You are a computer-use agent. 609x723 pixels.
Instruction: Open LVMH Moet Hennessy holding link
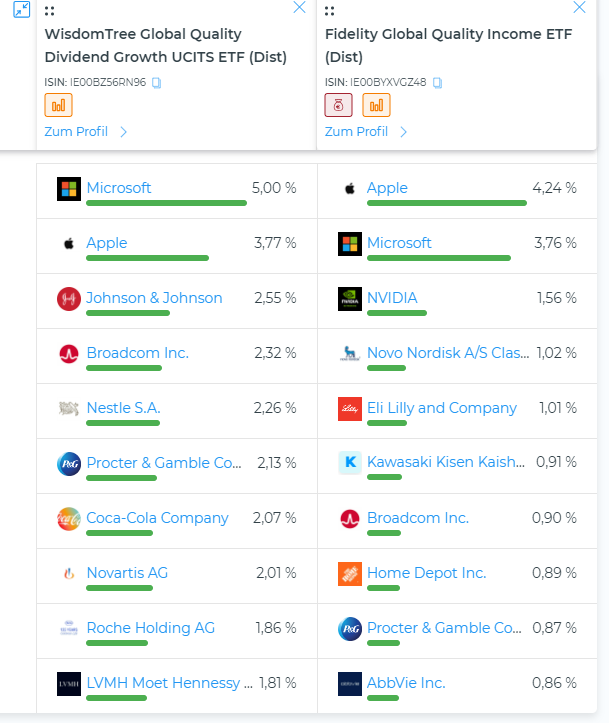pyautogui.click(x=164, y=682)
